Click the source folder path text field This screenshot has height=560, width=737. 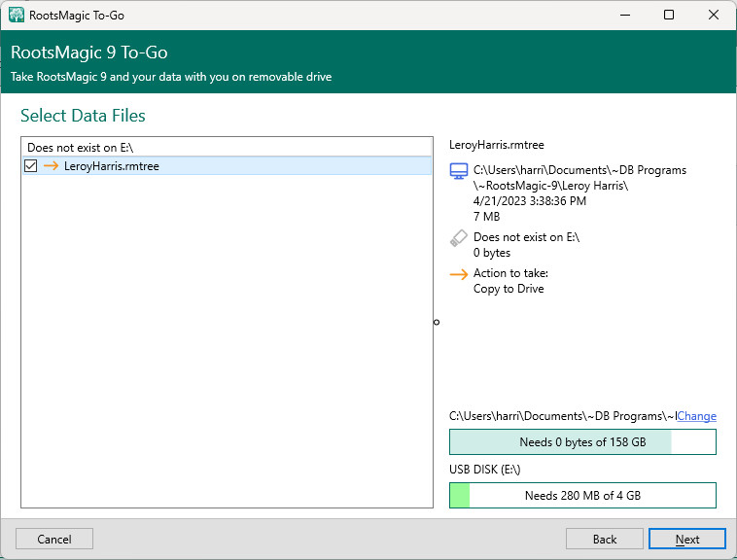tap(562, 416)
